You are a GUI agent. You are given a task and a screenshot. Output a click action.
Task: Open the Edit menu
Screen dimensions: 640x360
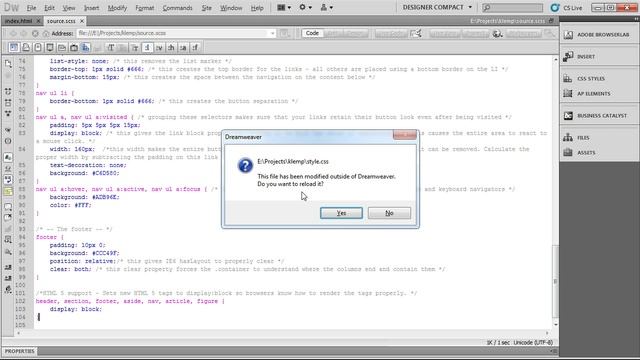pyautogui.click(x=49, y=8)
